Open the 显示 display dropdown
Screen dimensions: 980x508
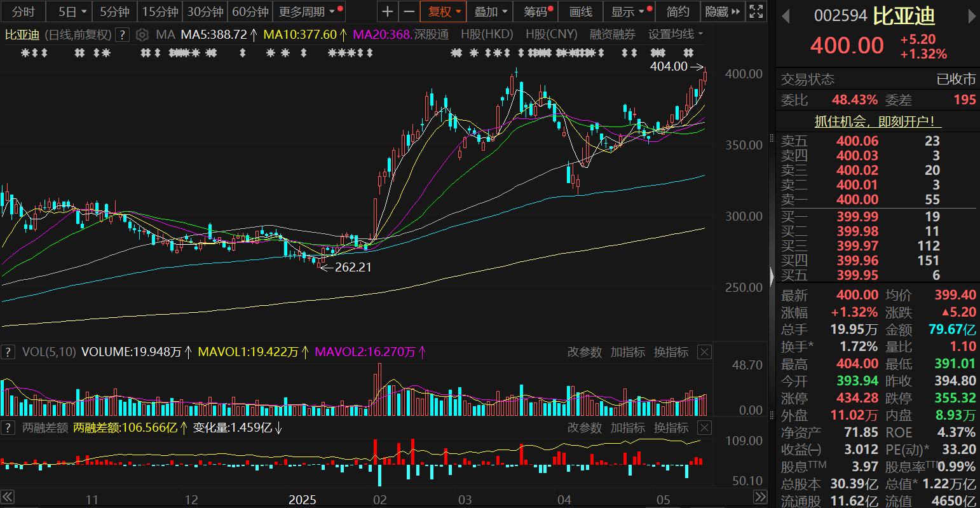629,11
